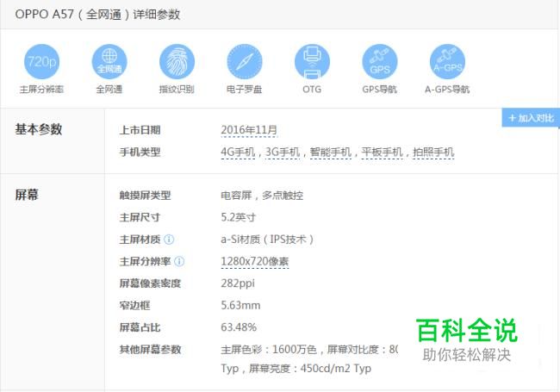The image size is (560, 392).
Task: Click the 主屏色彩：1600万色 text
Action: pos(269,350)
